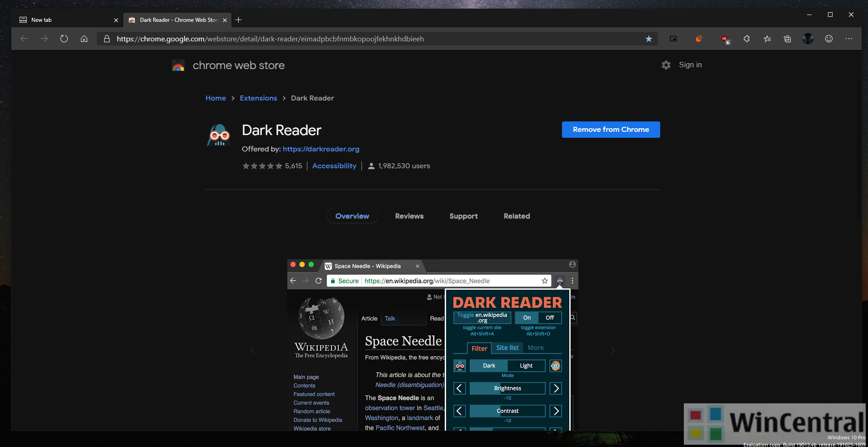Show previous screenshot with left carousel arrow
868x447 pixels.
pos(253,350)
